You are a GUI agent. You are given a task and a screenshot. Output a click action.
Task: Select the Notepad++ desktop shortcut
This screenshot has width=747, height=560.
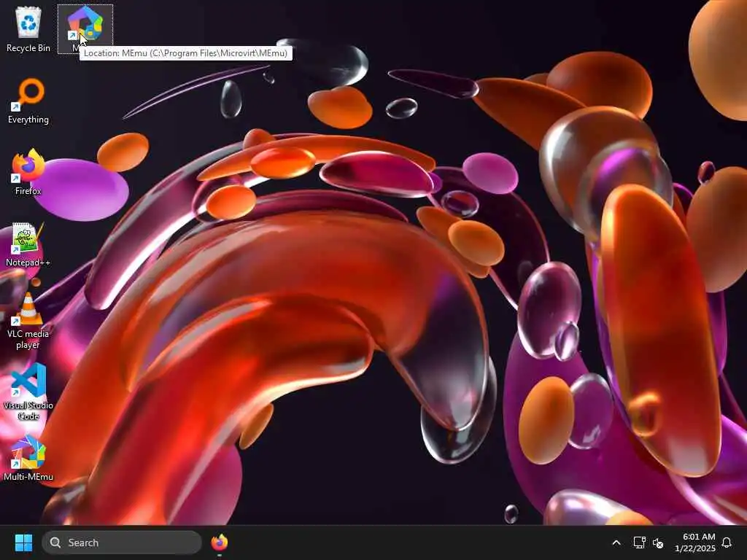[28, 244]
